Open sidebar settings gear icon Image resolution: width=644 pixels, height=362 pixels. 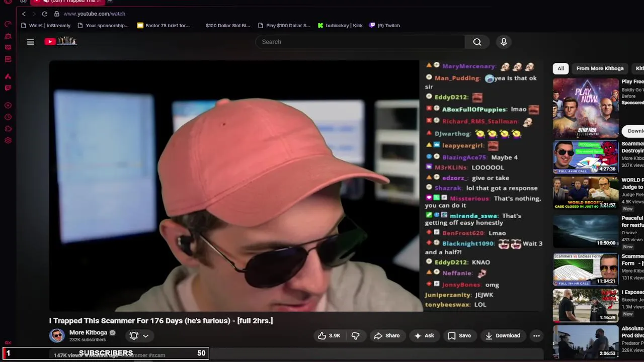(x=8, y=141)
